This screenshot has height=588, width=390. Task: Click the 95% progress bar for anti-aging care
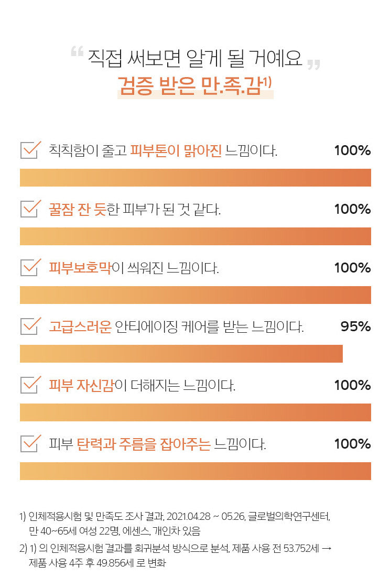coord(181,354)
